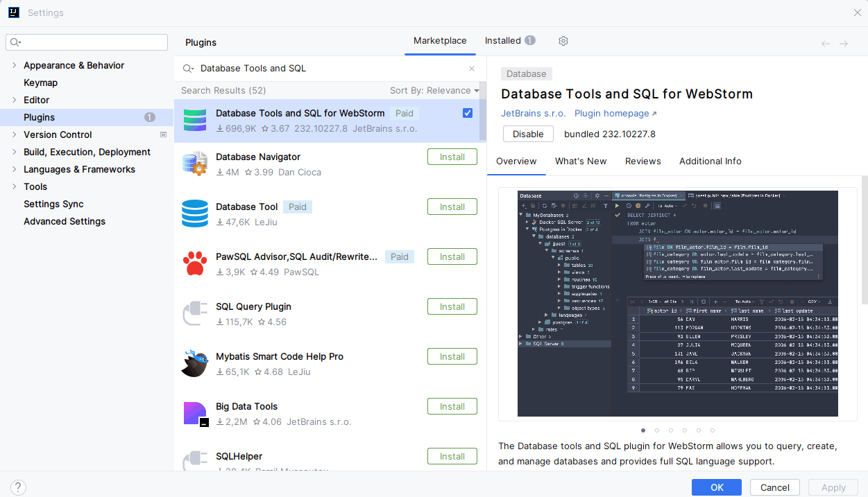The height and width of the screenshot is (497, 868).
Task: Open the Overview tab
Action: point(516,161)
